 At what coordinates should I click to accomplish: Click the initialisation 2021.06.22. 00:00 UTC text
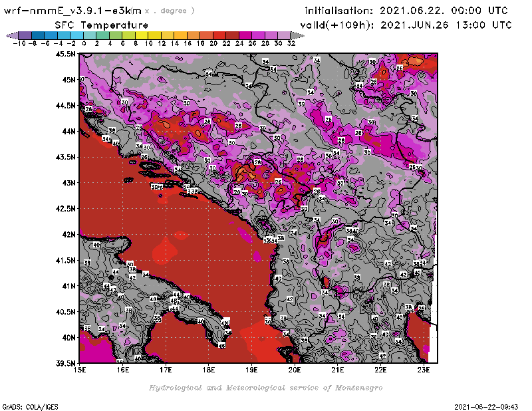click(x=406, y=11)
